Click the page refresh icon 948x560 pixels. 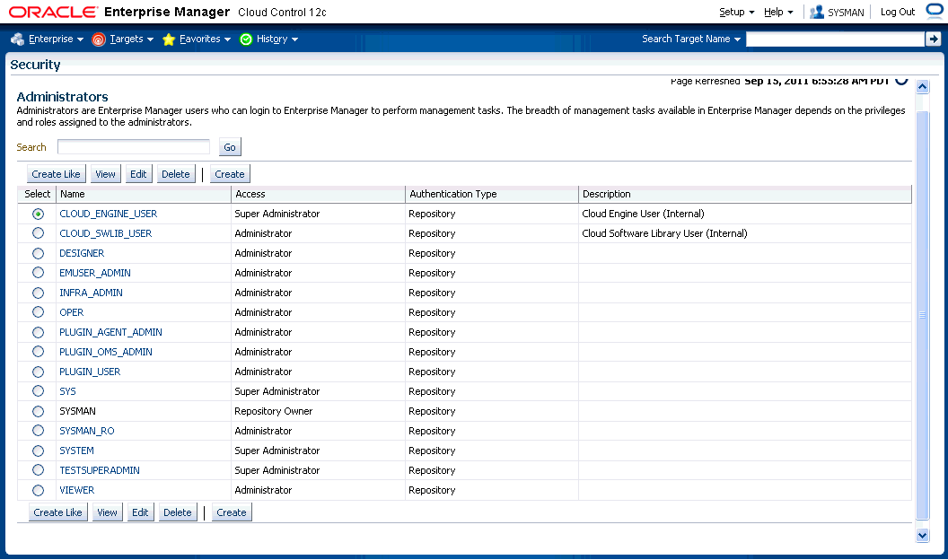click(x=901, y=81)
